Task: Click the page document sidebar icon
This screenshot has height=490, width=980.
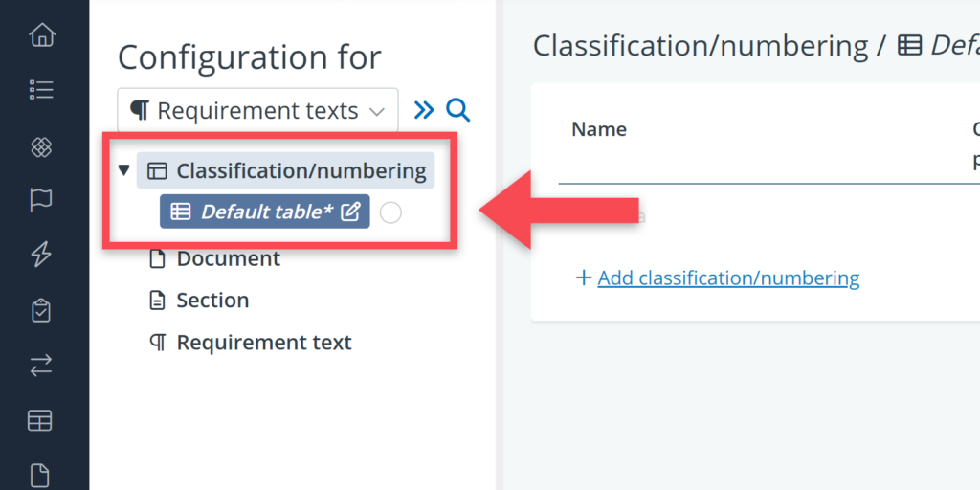Action: (41, 477)
